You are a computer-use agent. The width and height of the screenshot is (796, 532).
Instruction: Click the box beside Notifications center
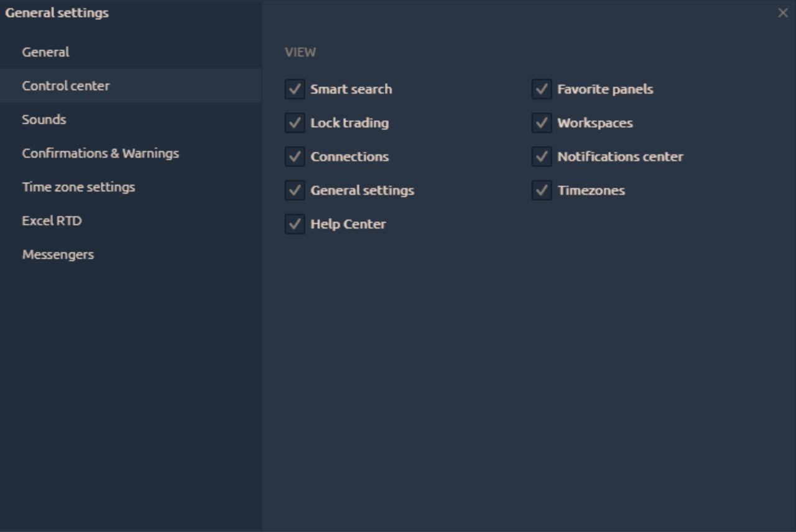coord(542,157)
